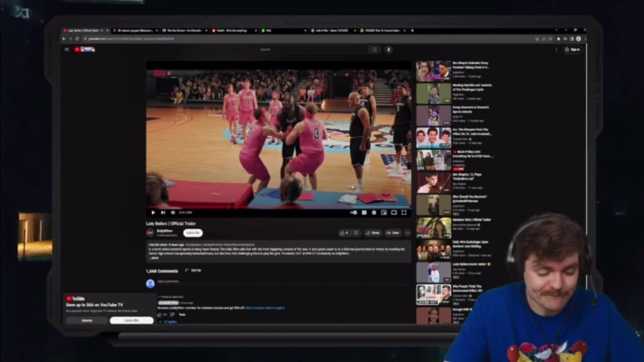The height and width of the screenshot is (362, 644).
Task: Play the Lady Ballers trailer video
Action: click(x=153, y=213)
